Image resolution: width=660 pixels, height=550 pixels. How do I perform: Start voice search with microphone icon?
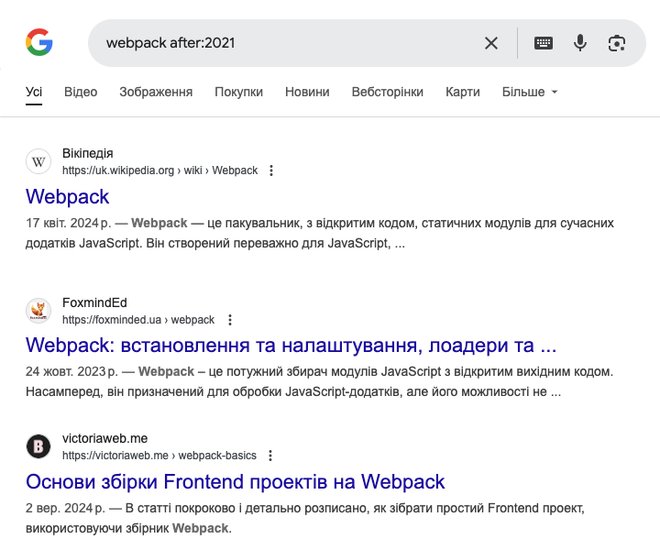pos(580,43)
